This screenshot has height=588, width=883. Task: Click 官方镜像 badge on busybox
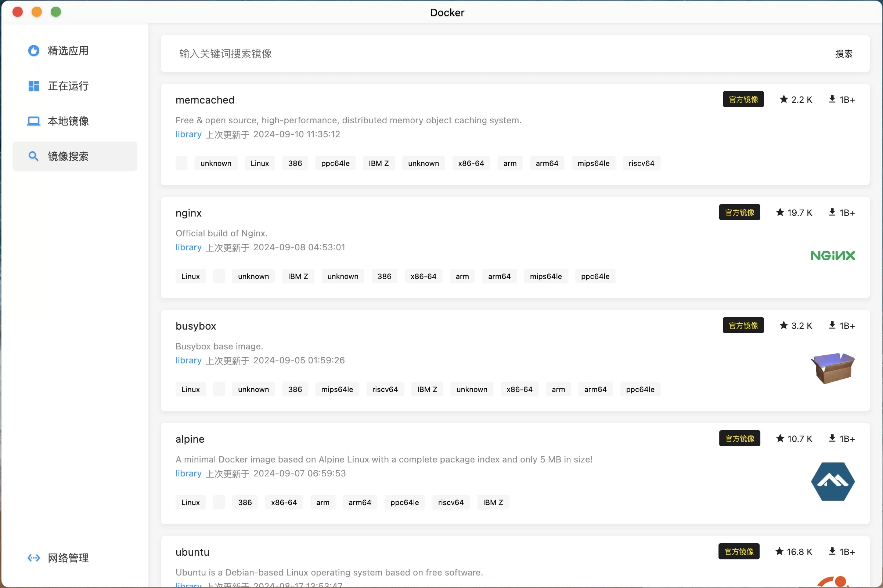tap(743, 325)
